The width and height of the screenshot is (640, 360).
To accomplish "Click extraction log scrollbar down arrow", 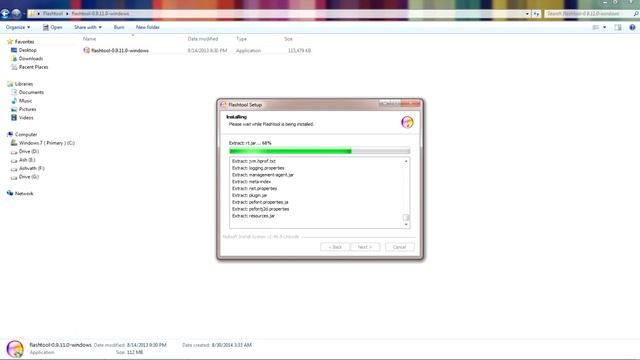I will pyautogui.click(x=406, y=224).
